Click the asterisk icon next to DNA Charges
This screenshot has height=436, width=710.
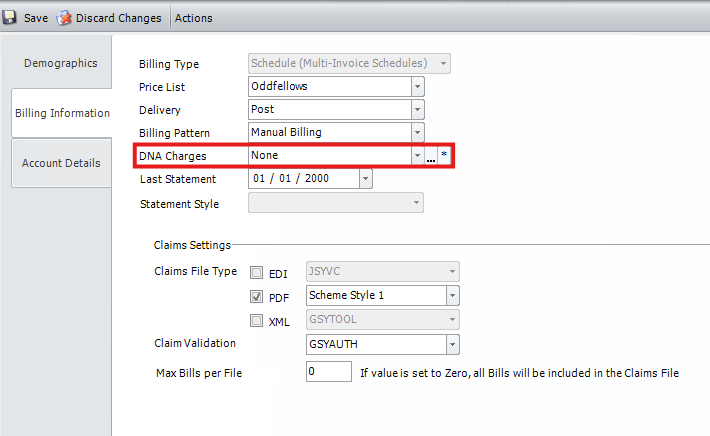pos(444,156)
